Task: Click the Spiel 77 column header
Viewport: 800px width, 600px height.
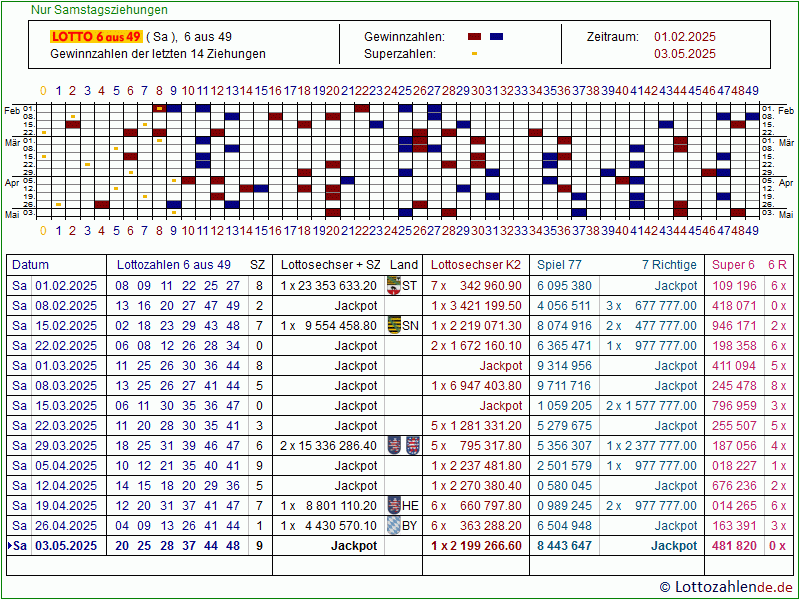Action: click(559, 265)
